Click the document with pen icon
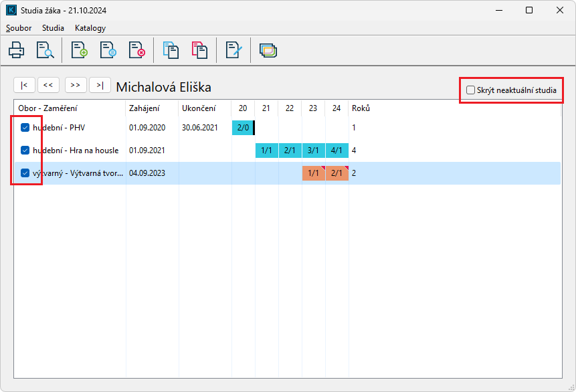This screenshot has width=576, height=392. click(x=233, y=50)
